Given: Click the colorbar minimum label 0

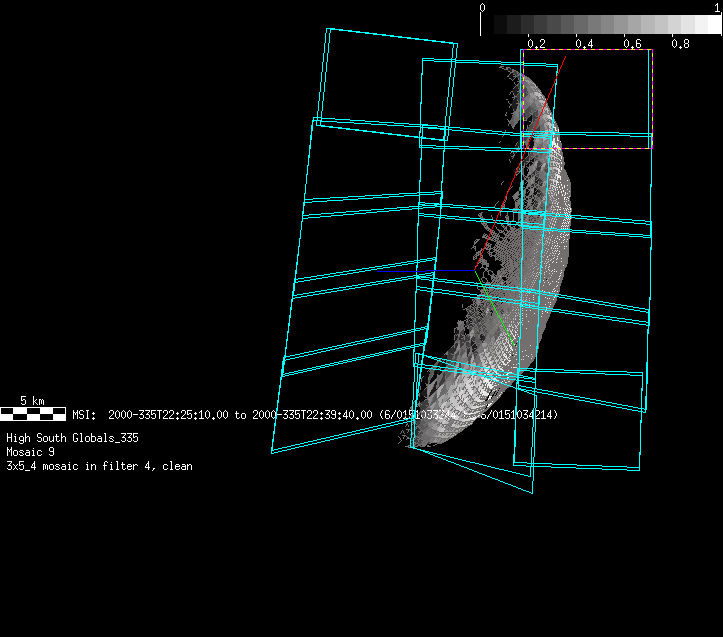Looking at the screenshot, I should point(484,7).
